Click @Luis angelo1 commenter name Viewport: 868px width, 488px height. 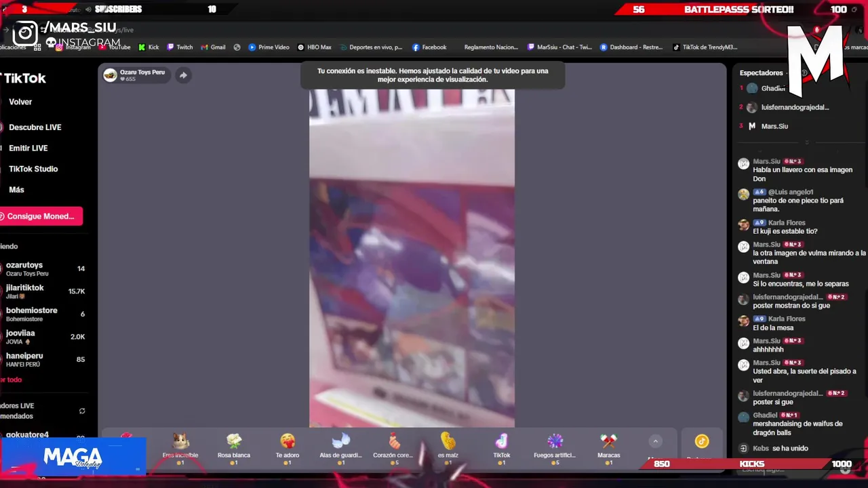[791, 192]
